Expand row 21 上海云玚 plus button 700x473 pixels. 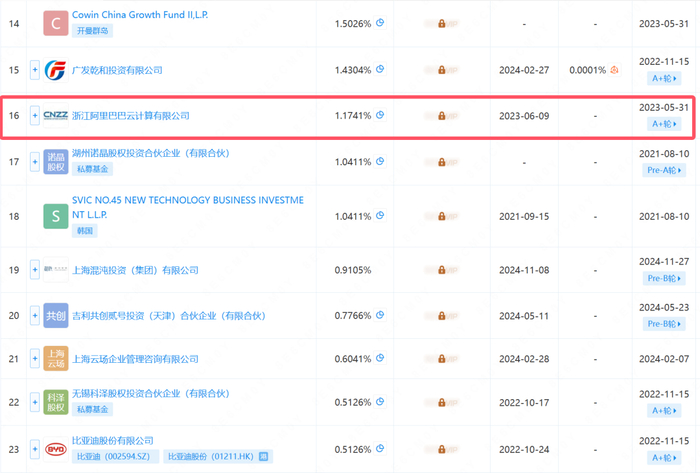pos(35,359)
